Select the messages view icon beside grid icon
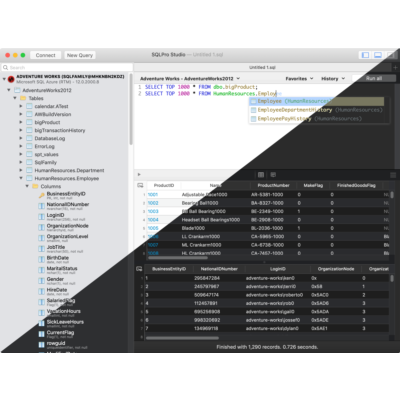 [273, 175]
